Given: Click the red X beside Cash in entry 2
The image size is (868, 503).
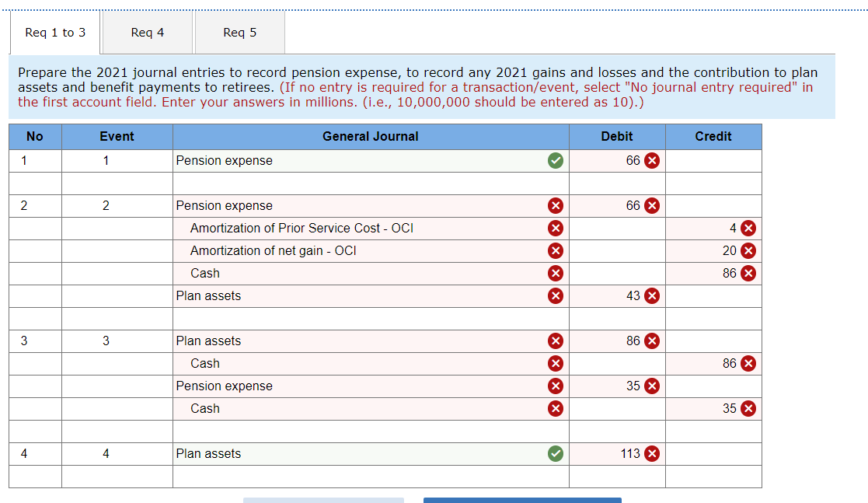Looking at the screenshot, I should click(x=556, y=273).
